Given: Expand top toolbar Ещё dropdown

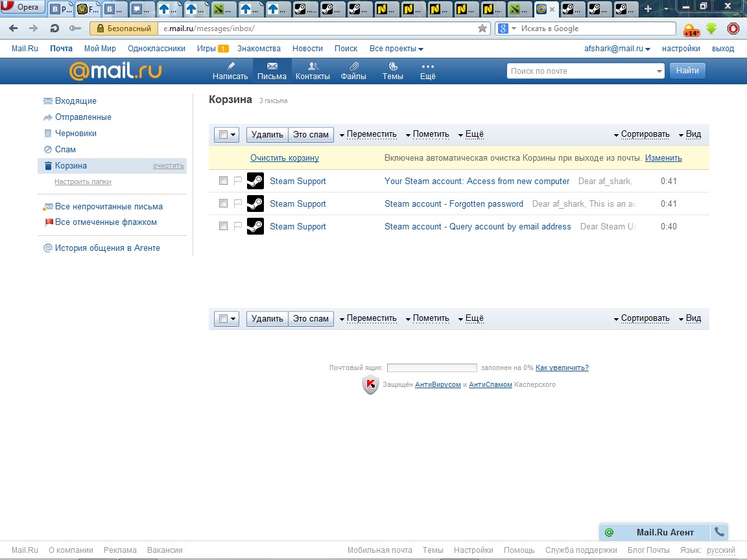Looking at the screenshot, I should point(471,134).
